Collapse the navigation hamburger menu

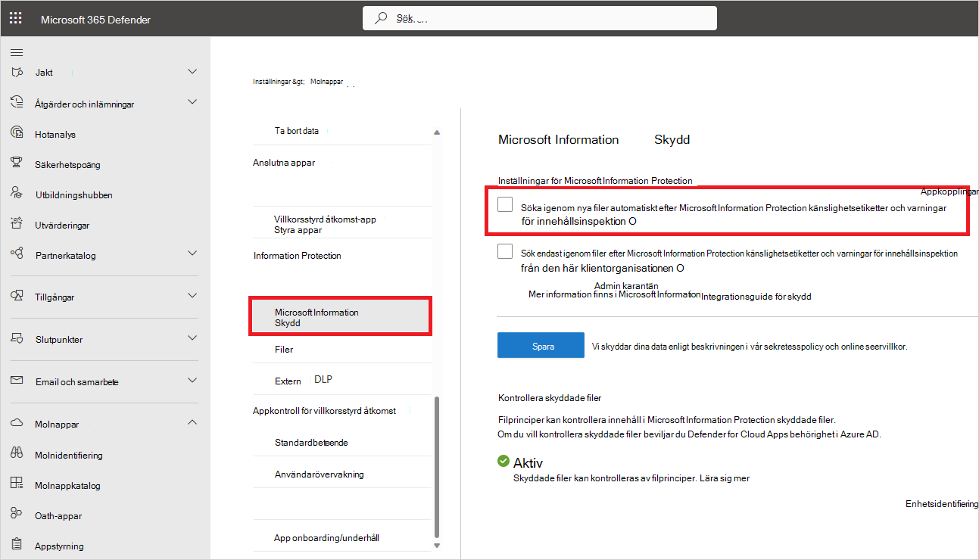click(x=16, y=52)
